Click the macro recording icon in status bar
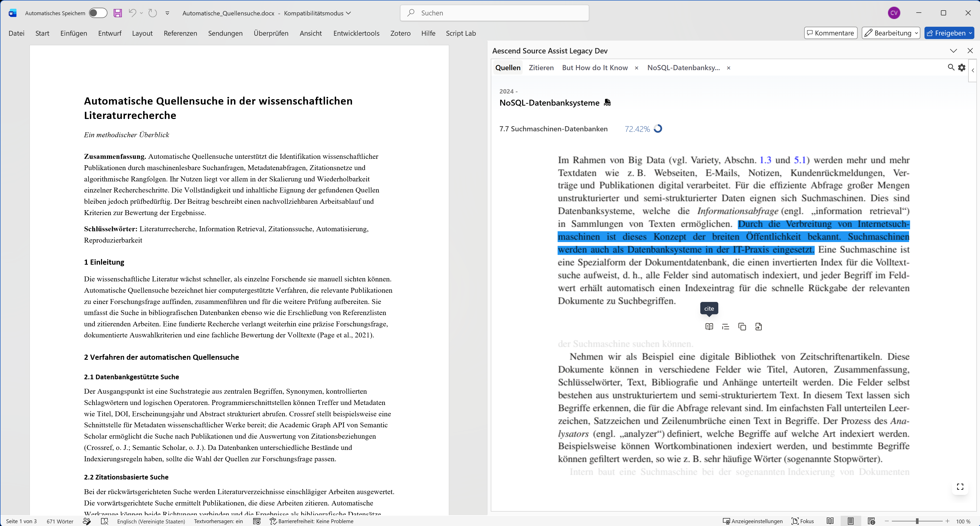This screenshot has width=980, height=526. 257,521
